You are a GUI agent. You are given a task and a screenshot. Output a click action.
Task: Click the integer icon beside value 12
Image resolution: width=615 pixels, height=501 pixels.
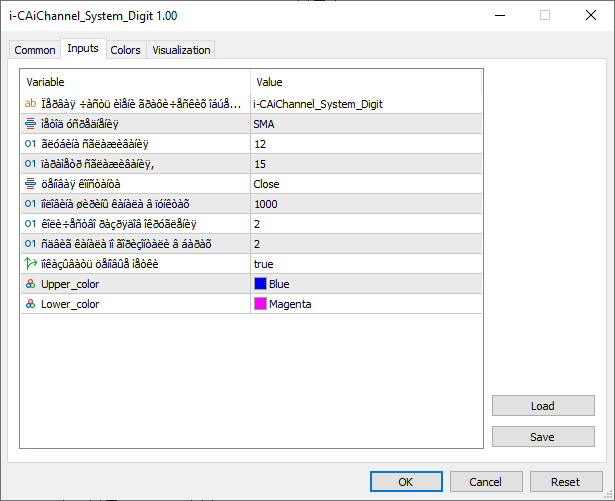coord(32,143)
